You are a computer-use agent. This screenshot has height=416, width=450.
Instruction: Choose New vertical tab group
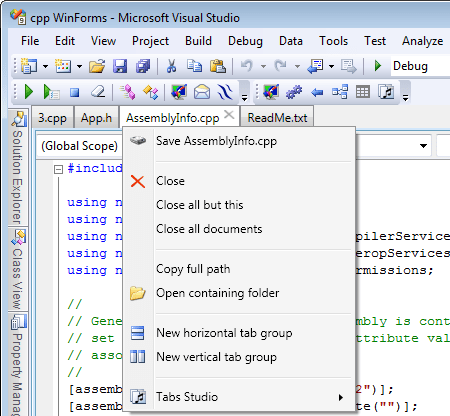pyautogui.click(x=239, y=357)
